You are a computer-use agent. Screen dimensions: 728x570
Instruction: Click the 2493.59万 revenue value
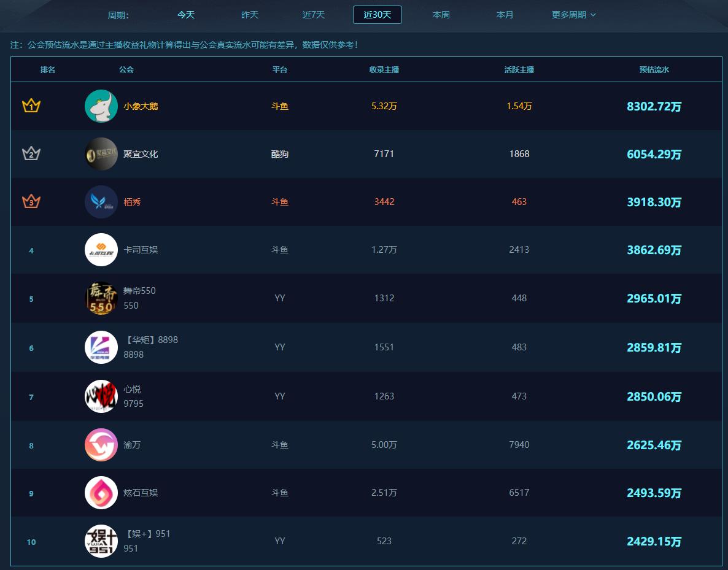pyautogui.click(x=654, y=493)
